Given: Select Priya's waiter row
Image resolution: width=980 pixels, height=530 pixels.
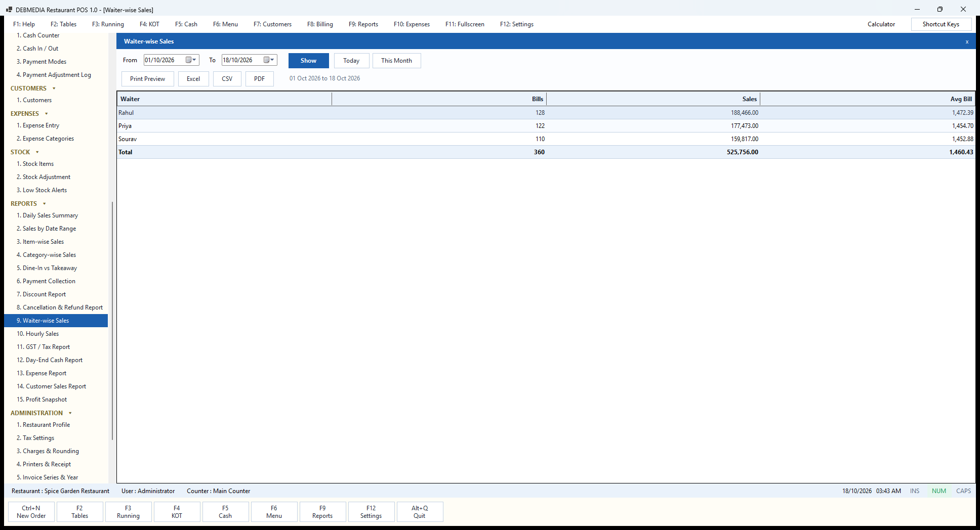Looking at the screenshot, I should click(x=546, y=126).
